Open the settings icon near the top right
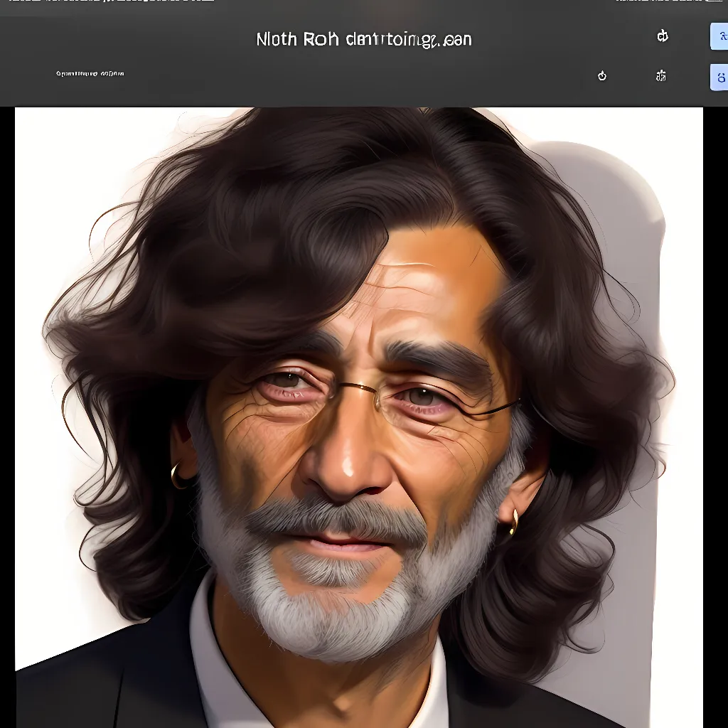 pyautogui.click(x=663, y=76)
